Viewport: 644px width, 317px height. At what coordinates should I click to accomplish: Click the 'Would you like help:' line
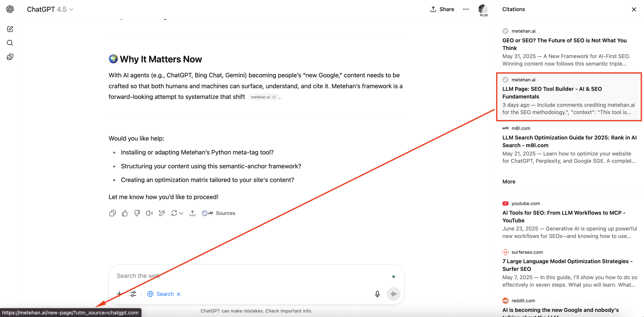[136, 139]
